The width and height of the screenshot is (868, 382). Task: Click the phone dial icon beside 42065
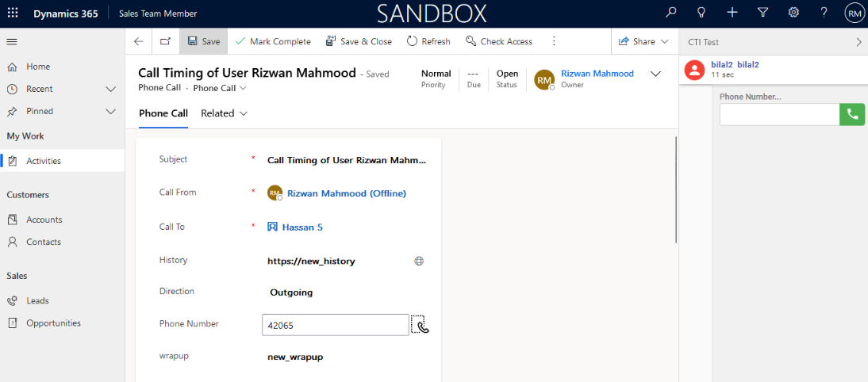(x=421, y=325)
